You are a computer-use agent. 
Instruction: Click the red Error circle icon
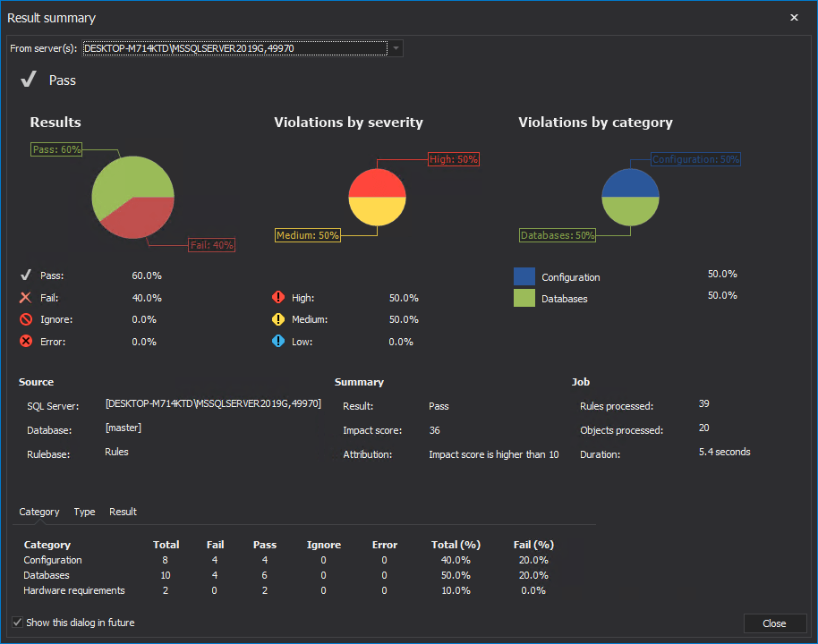pyautogui.click(x=27, y=341)
